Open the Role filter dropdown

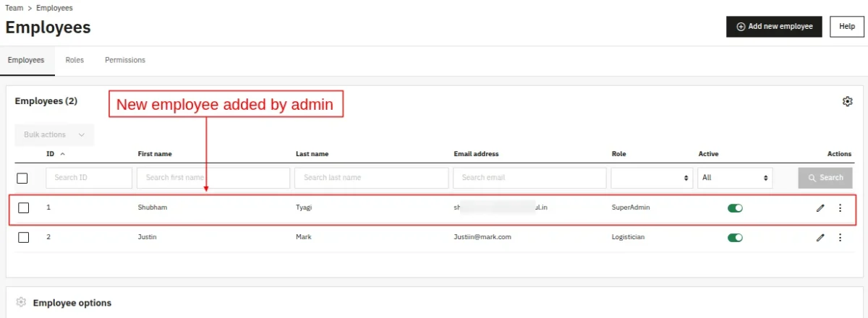(651, 178)
